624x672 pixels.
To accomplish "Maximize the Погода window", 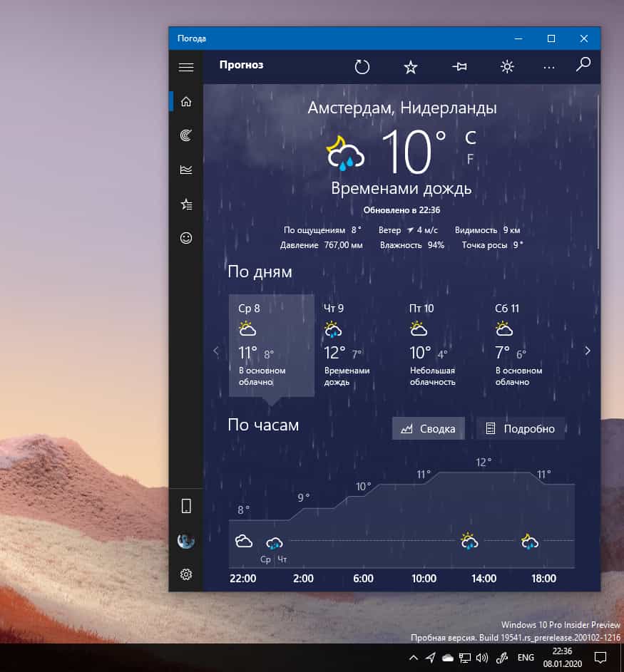I will click(551, 38).
